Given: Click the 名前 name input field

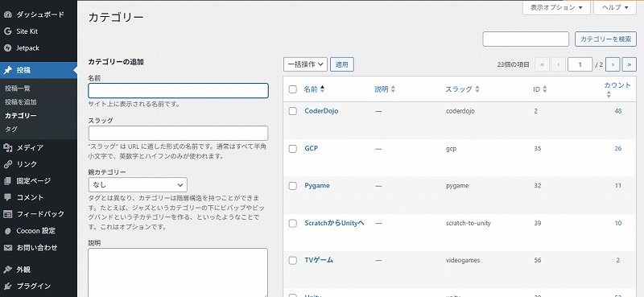Looking at the screenshot, I should pyautogui.click(x=178, y=90).
